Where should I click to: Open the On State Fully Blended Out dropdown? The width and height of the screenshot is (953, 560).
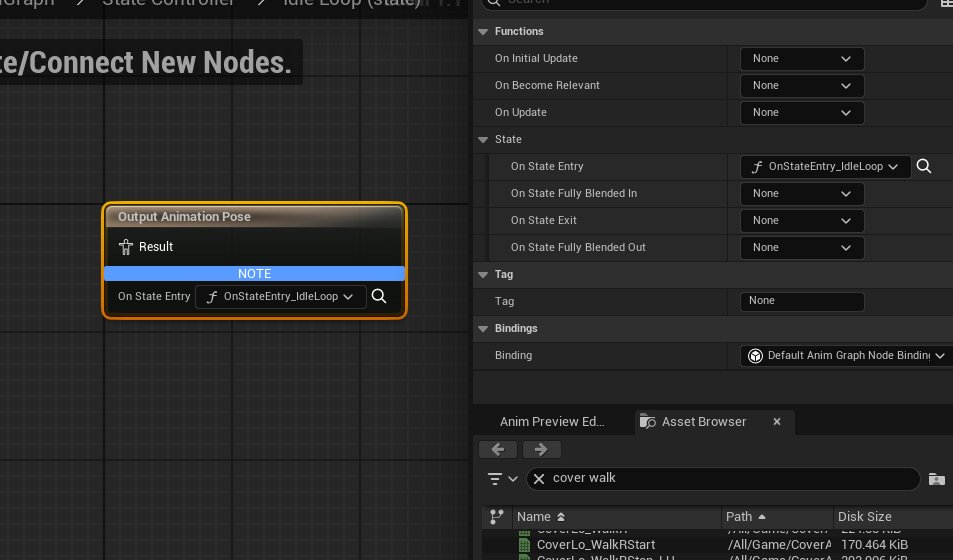pyautogui.click(x=802, y=247)
